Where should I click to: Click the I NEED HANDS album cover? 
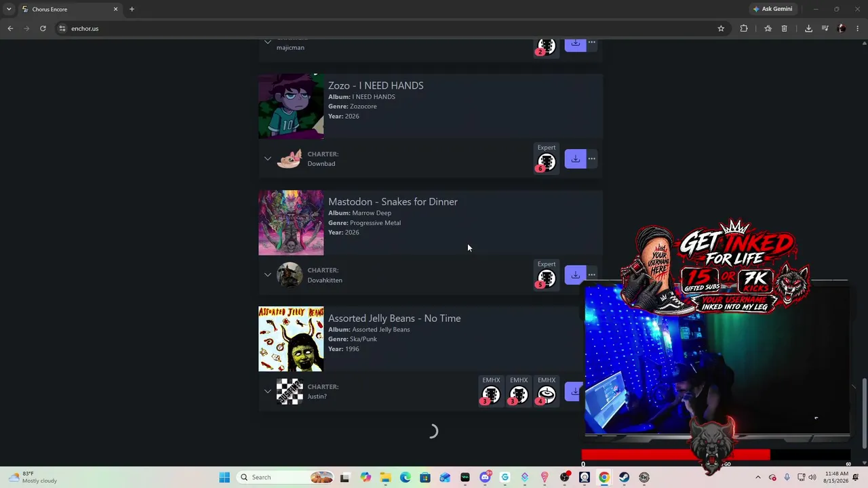tap(291, 106)
